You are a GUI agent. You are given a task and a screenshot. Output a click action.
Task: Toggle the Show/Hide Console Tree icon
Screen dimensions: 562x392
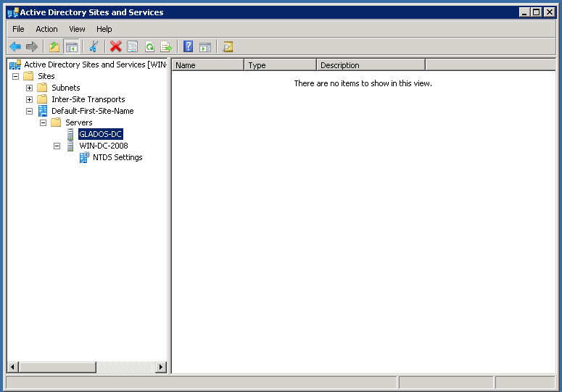pyautogui.click(x=71, y=47)
